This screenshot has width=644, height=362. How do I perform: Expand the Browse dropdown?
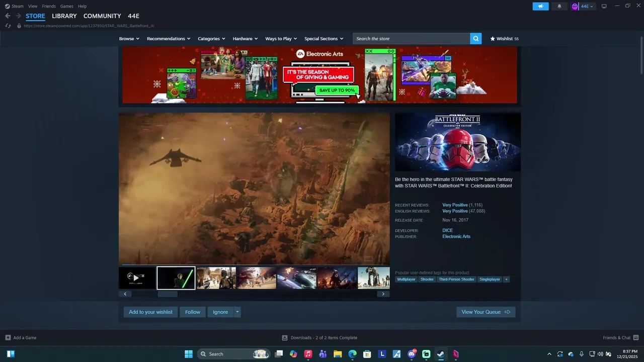(129, 39)
